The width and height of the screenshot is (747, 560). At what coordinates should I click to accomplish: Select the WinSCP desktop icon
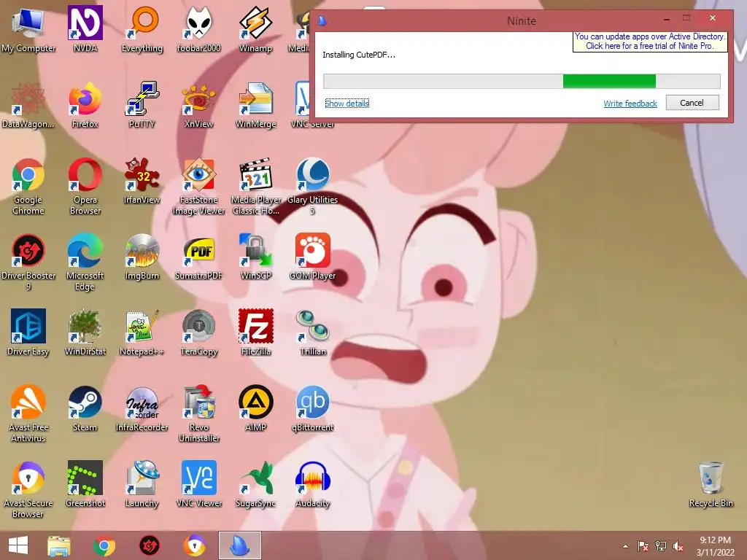tap(256, 257)
